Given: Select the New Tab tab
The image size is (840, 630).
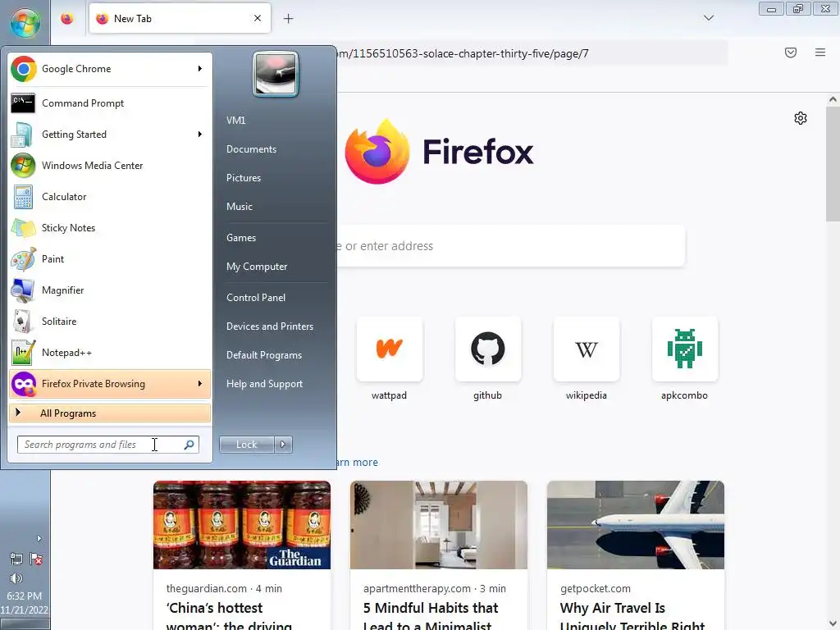Looking at the screenshot, I should [x=180, y=19].
